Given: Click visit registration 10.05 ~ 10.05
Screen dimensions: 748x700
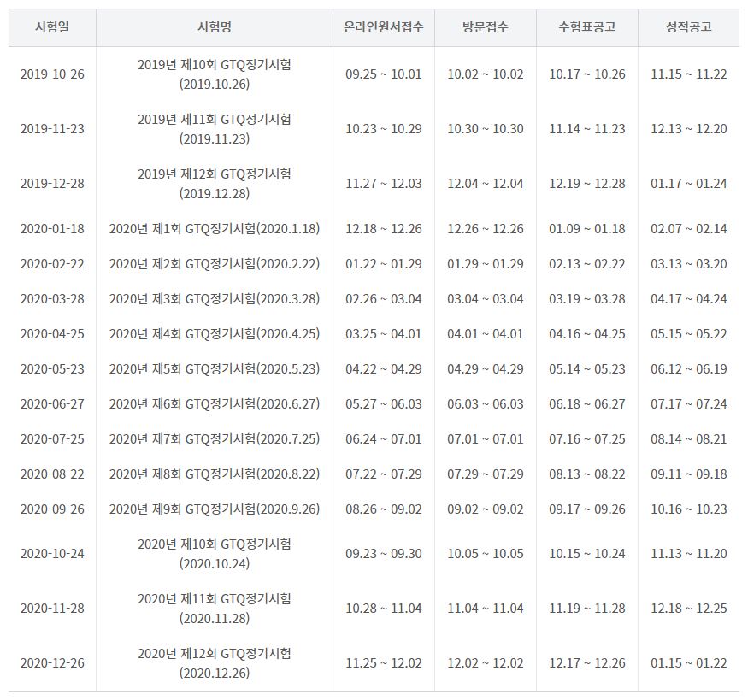Looking at the screenshot, I should [486, 554].
